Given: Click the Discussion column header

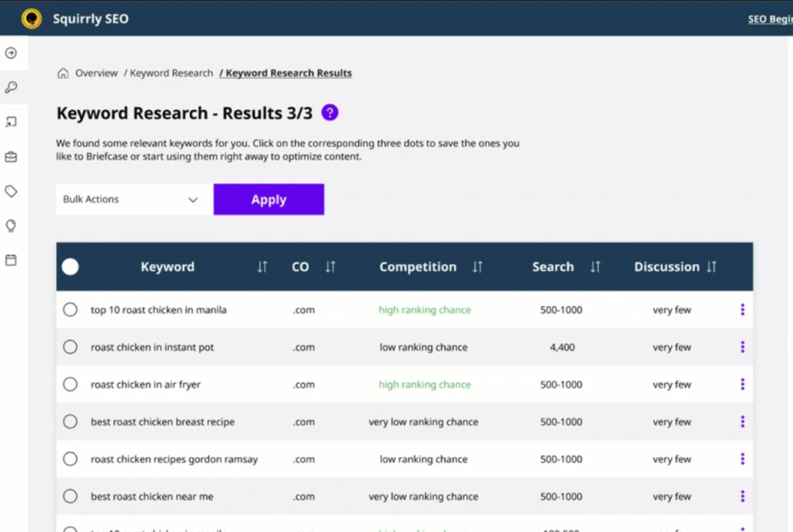Looking at the screenshot, I should (x=667, y=266).
